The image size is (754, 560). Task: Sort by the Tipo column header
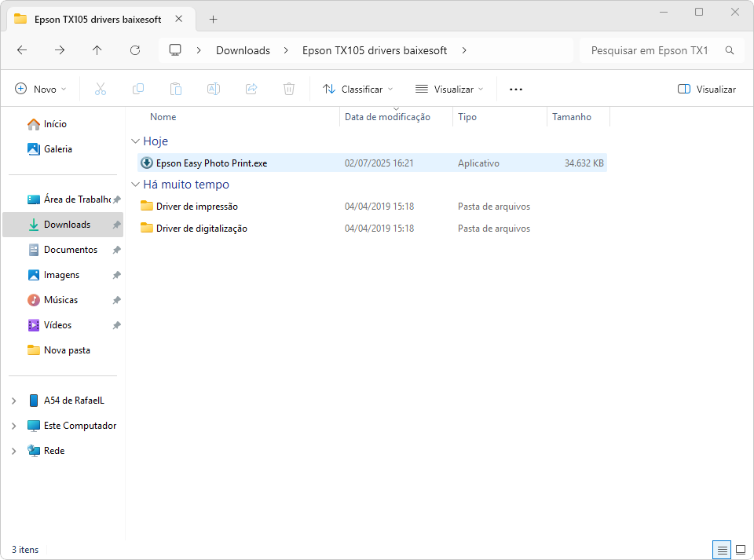(467, 117)
